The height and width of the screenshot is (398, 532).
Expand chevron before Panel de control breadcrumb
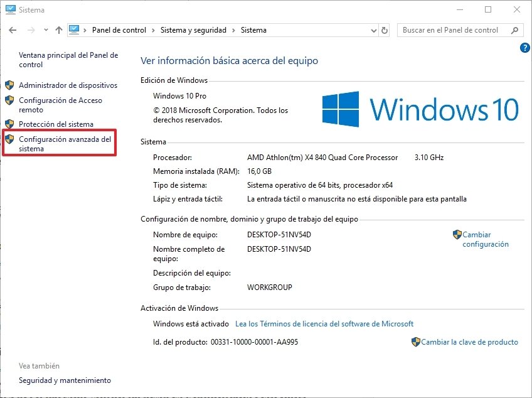click(x=85, y=30)
